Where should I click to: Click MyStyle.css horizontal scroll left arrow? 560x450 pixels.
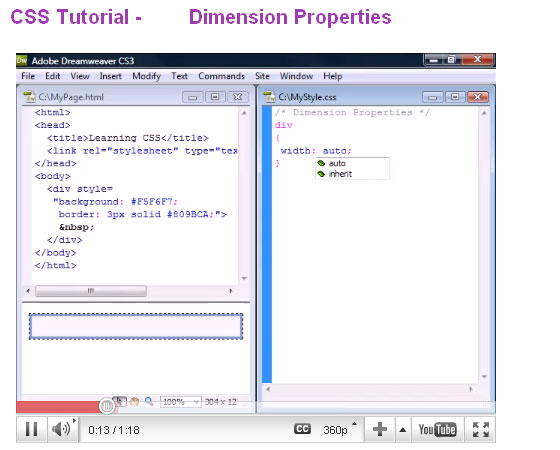pyautogui.click(x=268, y=389)
